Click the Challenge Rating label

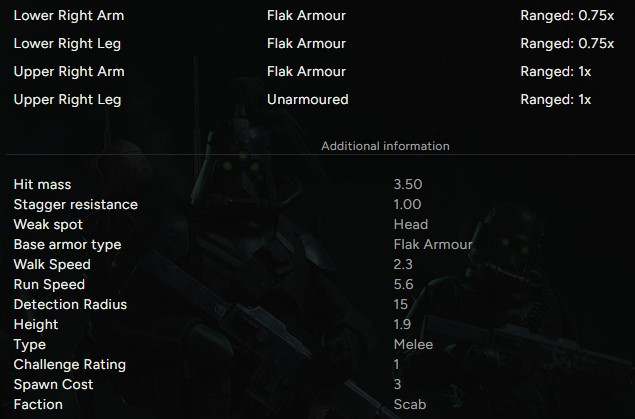(69, 365)
